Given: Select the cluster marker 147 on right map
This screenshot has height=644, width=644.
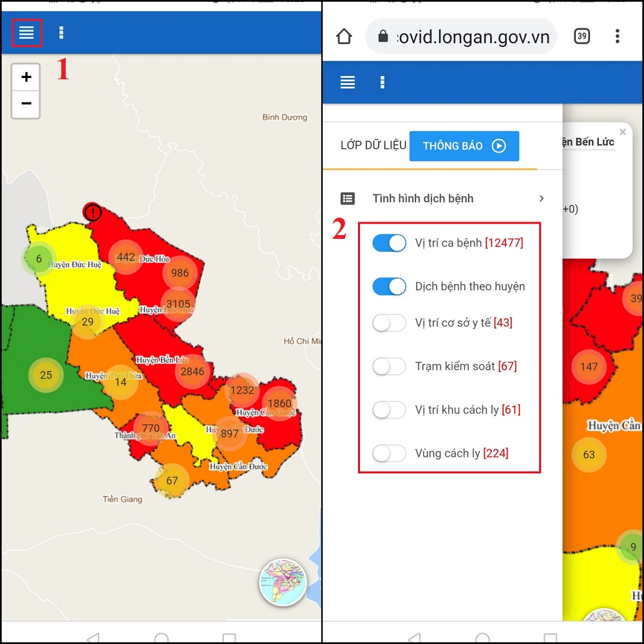Looking at the screenshot, I should click(x=589, y=367).
